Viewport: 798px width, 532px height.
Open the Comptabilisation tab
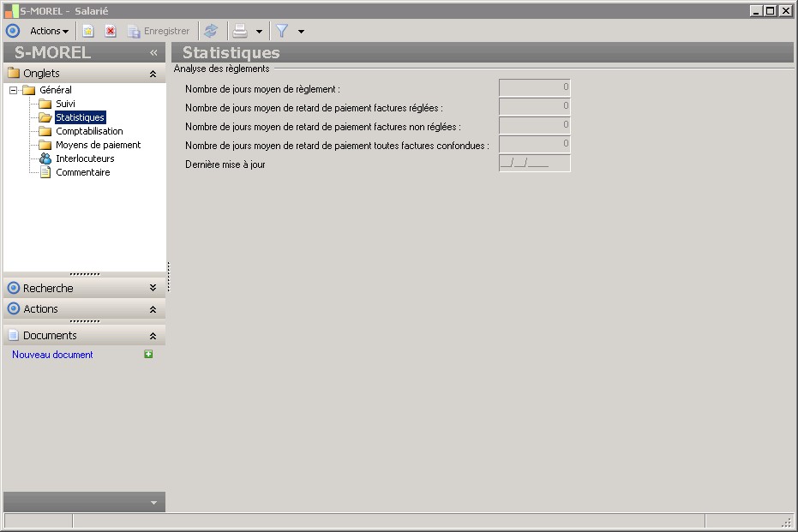[x=89, y=131]
